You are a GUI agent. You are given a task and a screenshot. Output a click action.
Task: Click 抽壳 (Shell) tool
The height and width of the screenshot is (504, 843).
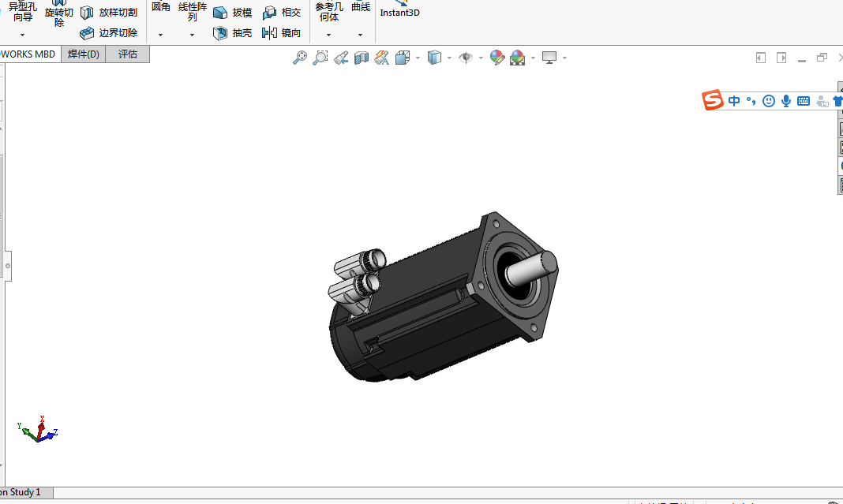232,33
